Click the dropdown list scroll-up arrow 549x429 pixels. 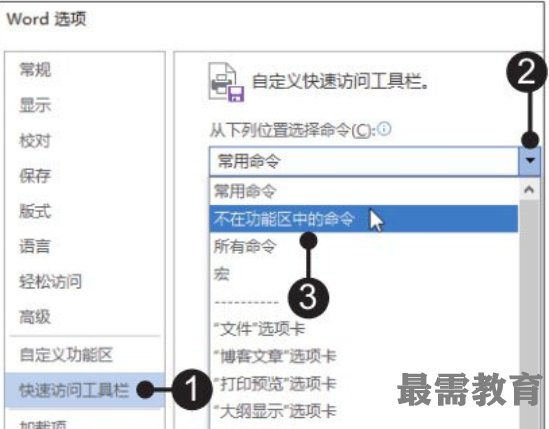click(529, 190)
